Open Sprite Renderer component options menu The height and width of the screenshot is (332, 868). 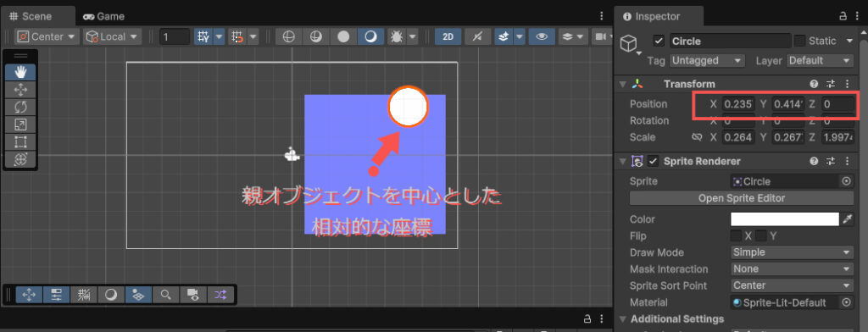847,162
